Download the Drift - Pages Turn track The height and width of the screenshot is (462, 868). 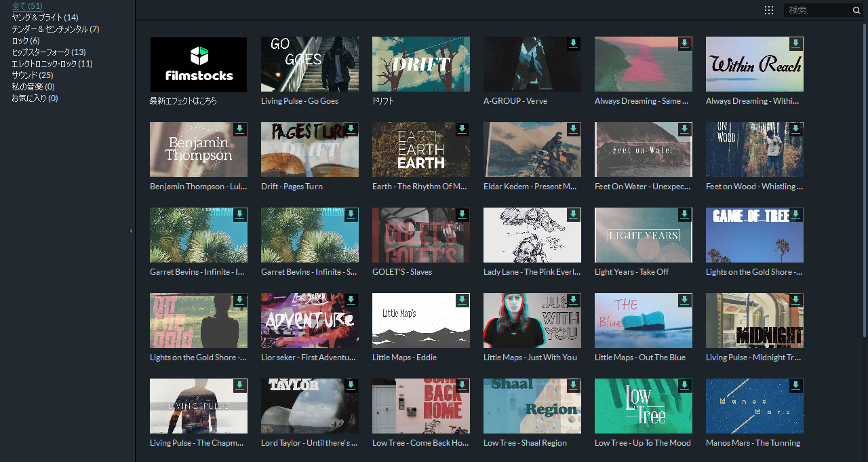click(351, 129)
